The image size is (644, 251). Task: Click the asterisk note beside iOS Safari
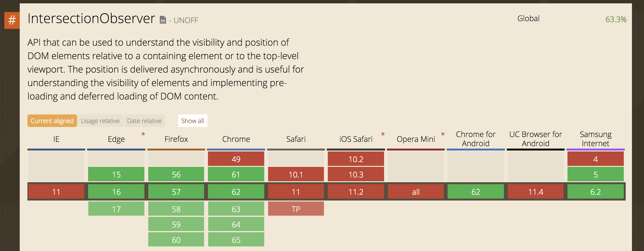click(382, 135)
